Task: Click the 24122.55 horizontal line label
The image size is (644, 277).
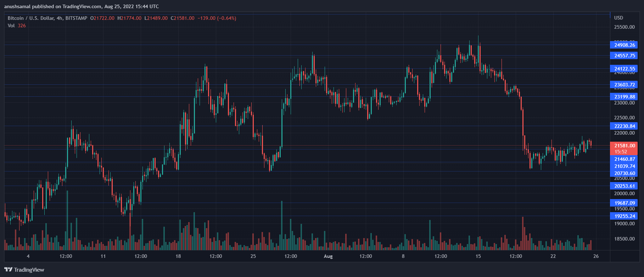Action: point(625,69)
